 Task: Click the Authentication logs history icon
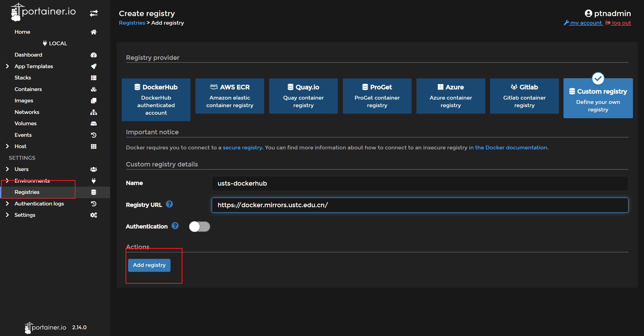(94, 204)
